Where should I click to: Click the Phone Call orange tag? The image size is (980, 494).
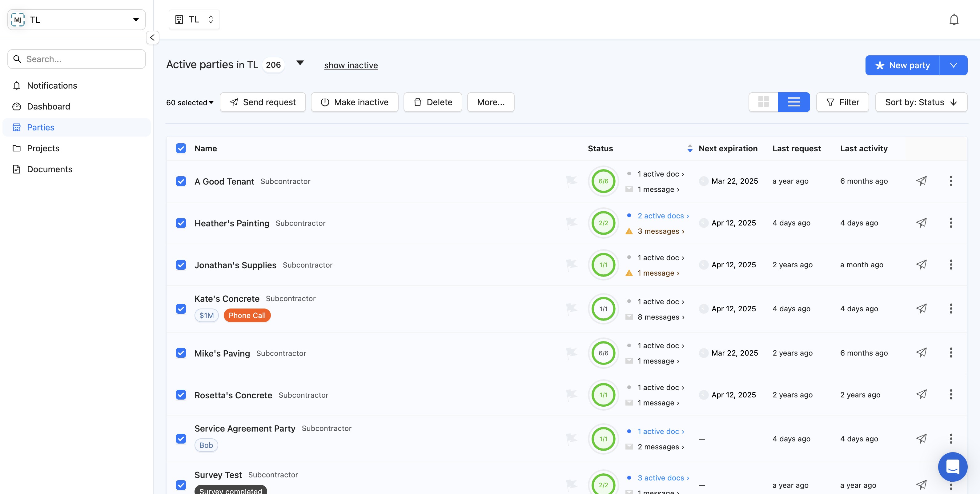[x=247, y=315]
